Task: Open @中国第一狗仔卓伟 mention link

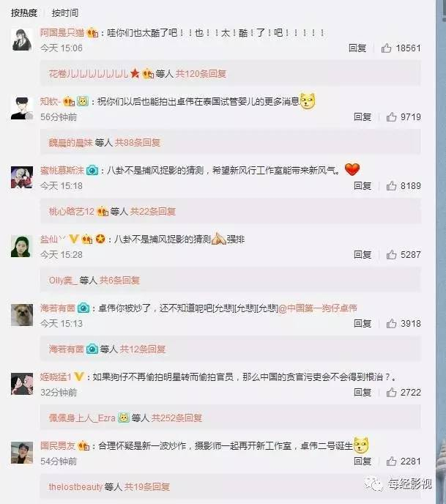Action: point(318,308)
